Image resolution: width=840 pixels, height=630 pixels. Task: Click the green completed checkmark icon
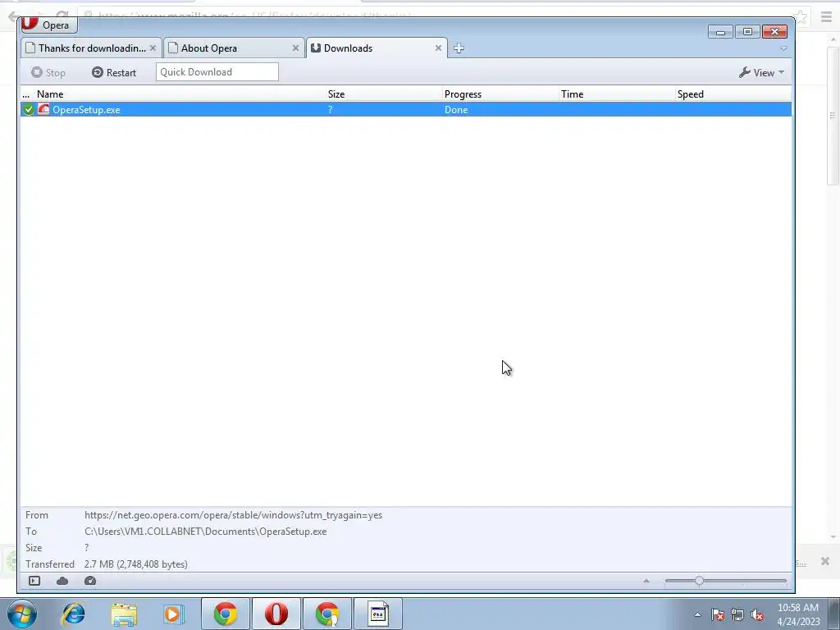[x=29, y=109]
